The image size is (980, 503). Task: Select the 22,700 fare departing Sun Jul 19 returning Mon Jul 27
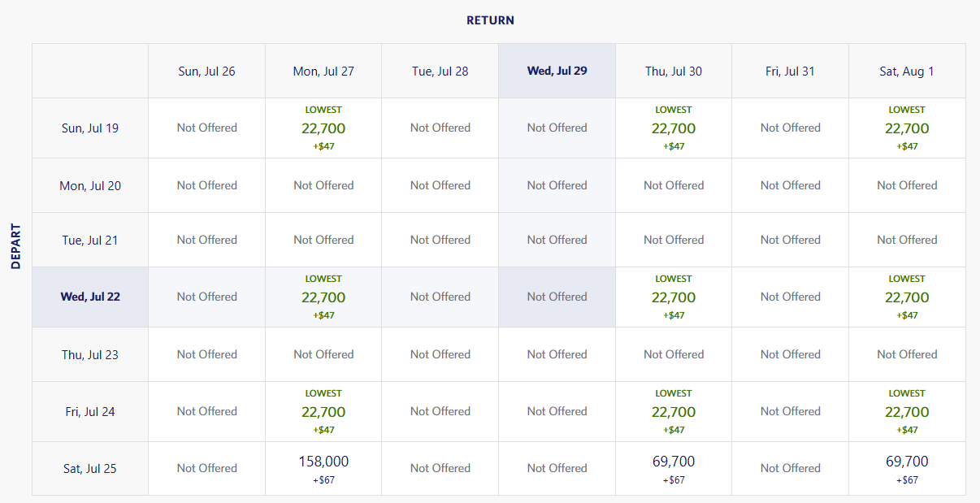coord(323,128)
